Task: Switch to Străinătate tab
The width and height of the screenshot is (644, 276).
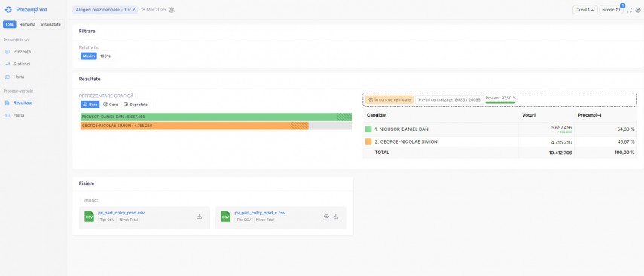Action: pyautogui.click(x=50, y=25)
